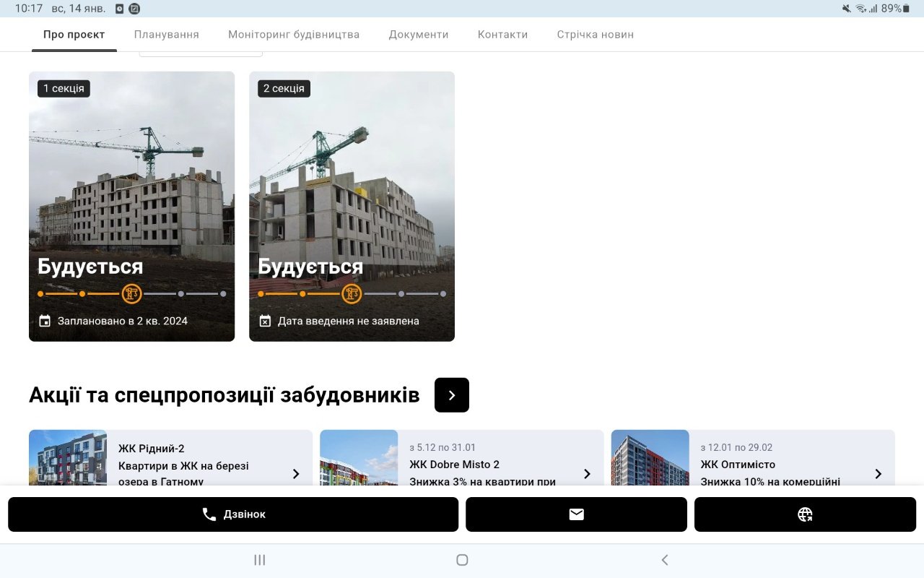
Task: Open ЖК Рідний-2 offer chevron
Action: 296,474
